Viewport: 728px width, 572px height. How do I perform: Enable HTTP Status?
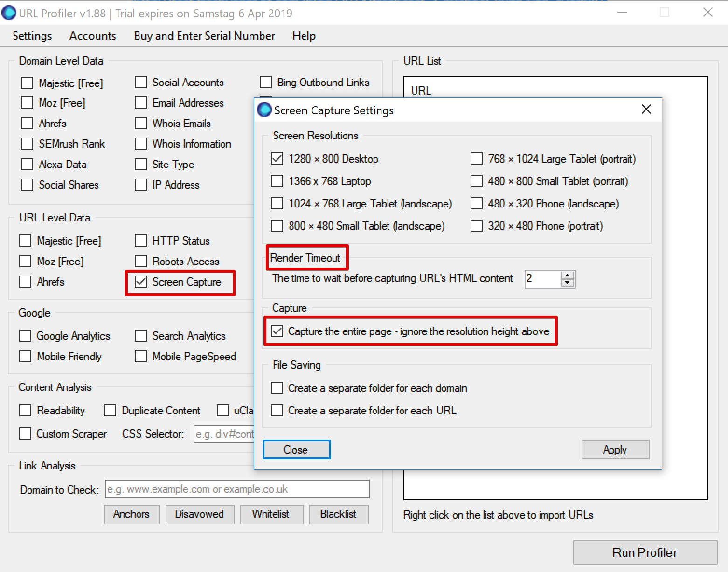141,241
